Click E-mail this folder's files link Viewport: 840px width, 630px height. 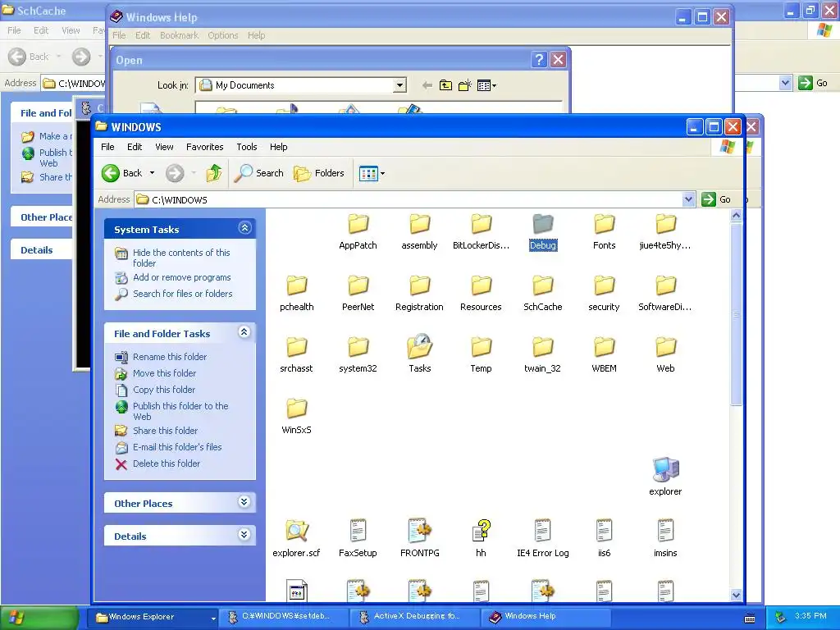pos(177,447)
